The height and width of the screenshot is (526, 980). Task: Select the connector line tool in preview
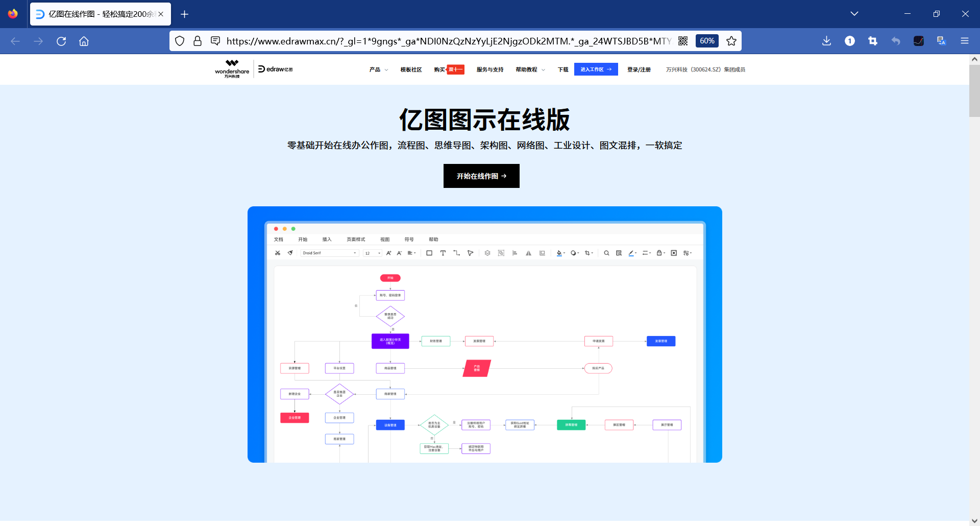tap(456, 253)
